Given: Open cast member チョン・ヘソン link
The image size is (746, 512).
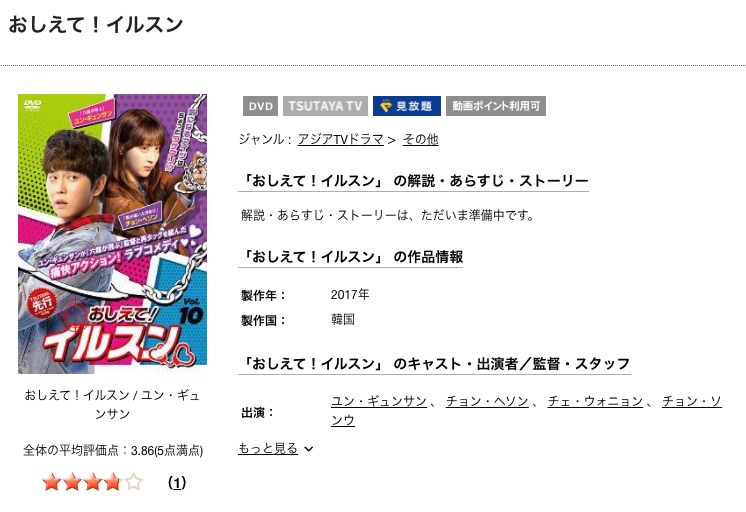Looking at the screenshot, I should (x=487, y=402).
